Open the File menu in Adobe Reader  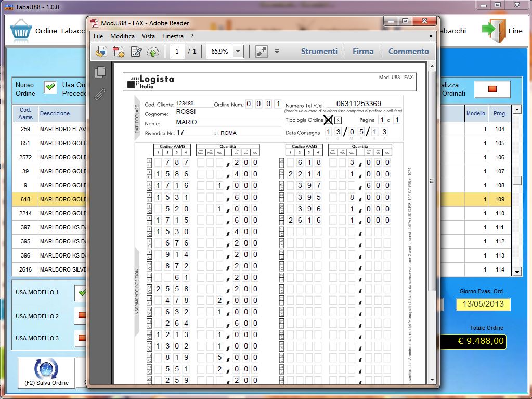click(98, 36)
